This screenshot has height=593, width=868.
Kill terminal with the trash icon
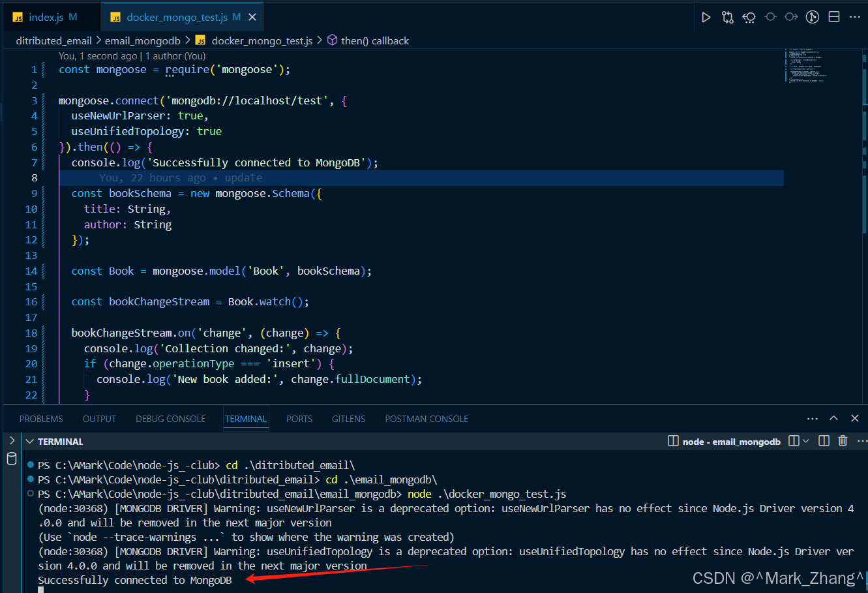pos(843,441)
